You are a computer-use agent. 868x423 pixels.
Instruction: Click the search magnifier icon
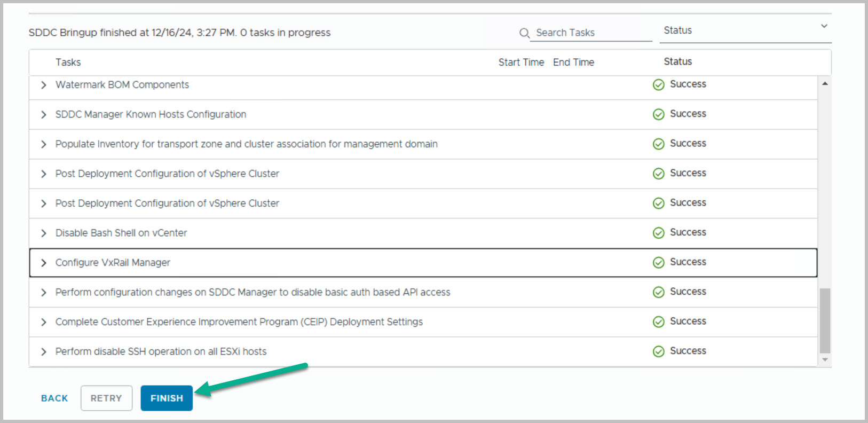[524, 33]
